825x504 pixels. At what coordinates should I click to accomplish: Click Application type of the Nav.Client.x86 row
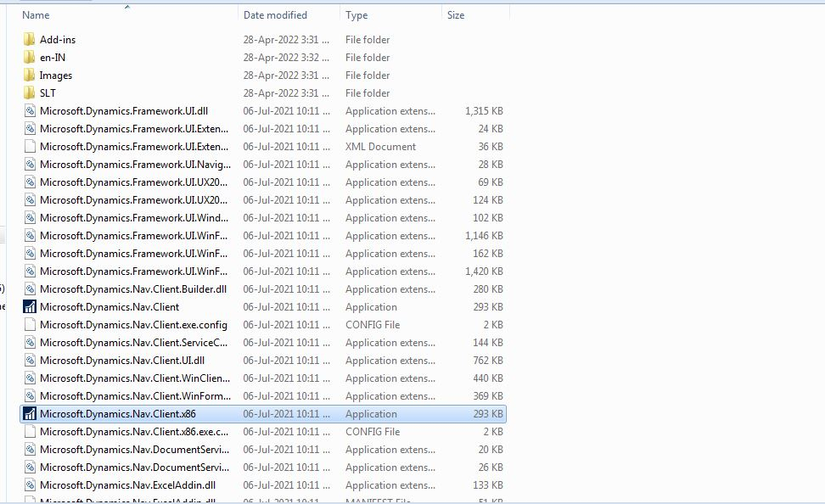click(371, 414)
